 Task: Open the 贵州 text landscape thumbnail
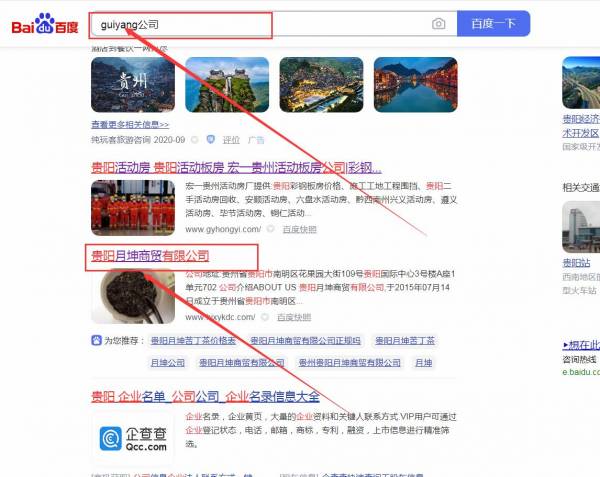click(131, 85)
